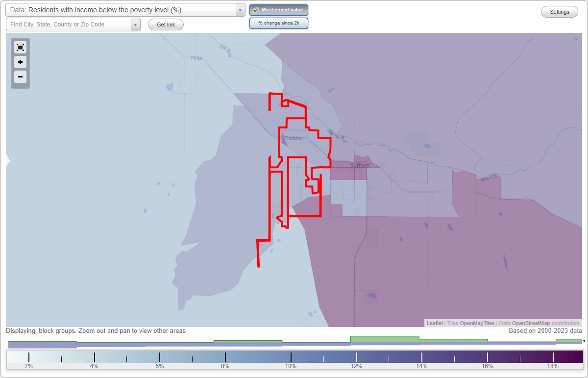Screen dimensions: 588x378
Task: Click the green checkmark on Most recent value
Action: [255, 10]
